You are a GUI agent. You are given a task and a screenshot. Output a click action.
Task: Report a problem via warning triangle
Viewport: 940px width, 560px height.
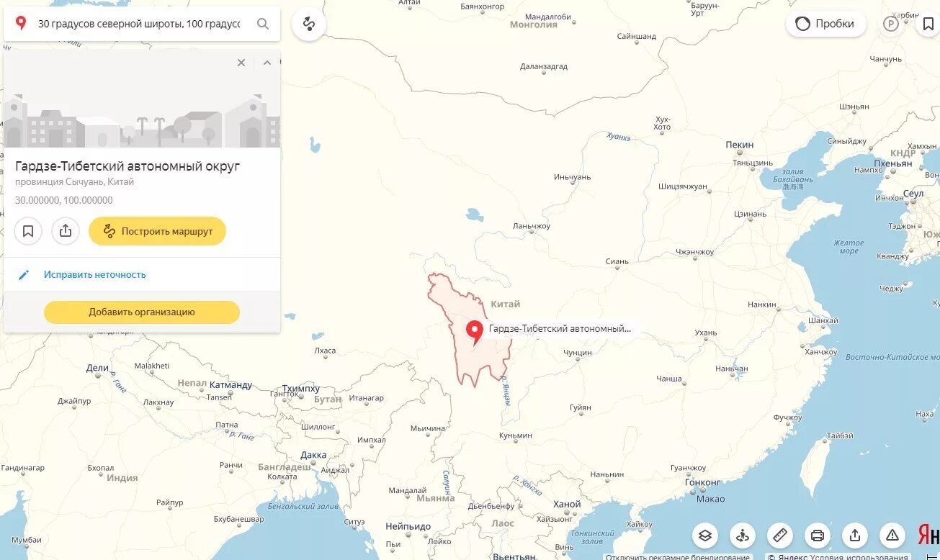(892, 536)
